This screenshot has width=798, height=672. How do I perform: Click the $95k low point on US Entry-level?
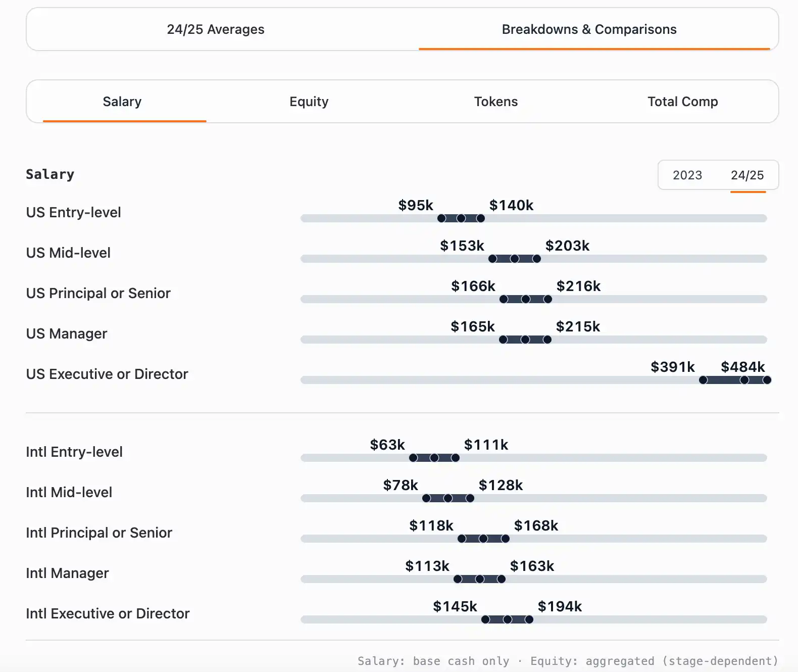point(441,218)
